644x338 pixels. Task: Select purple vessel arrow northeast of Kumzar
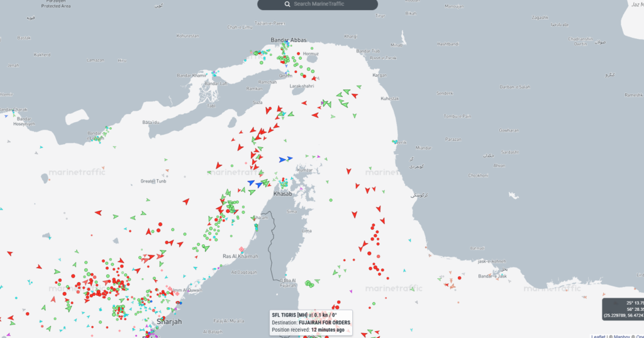pos(318,156)
